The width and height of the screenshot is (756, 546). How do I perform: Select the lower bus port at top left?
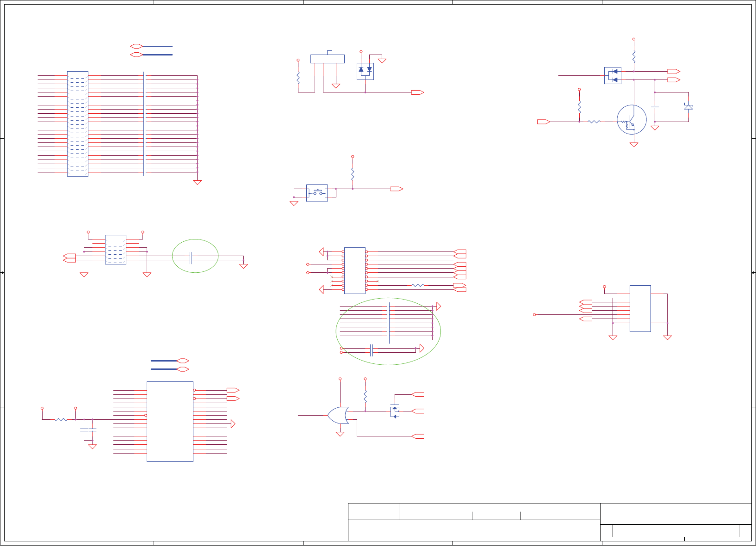(136, 55)
